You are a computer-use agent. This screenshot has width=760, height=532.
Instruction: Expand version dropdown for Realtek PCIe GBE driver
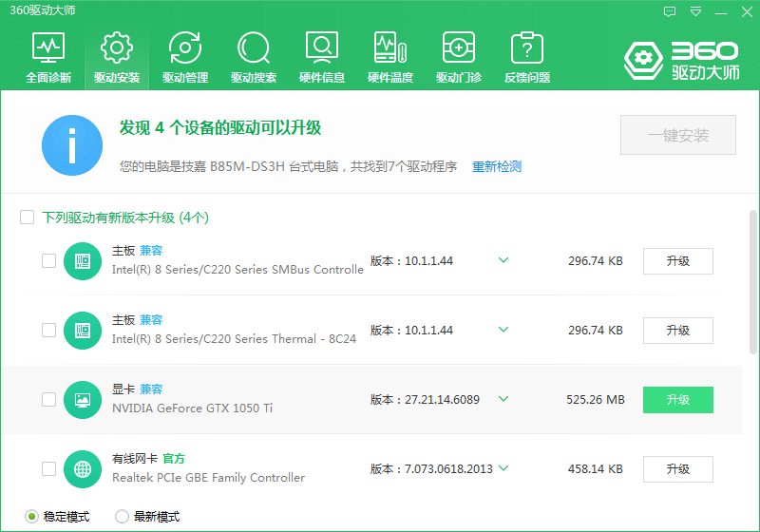(x=503, y=468)
